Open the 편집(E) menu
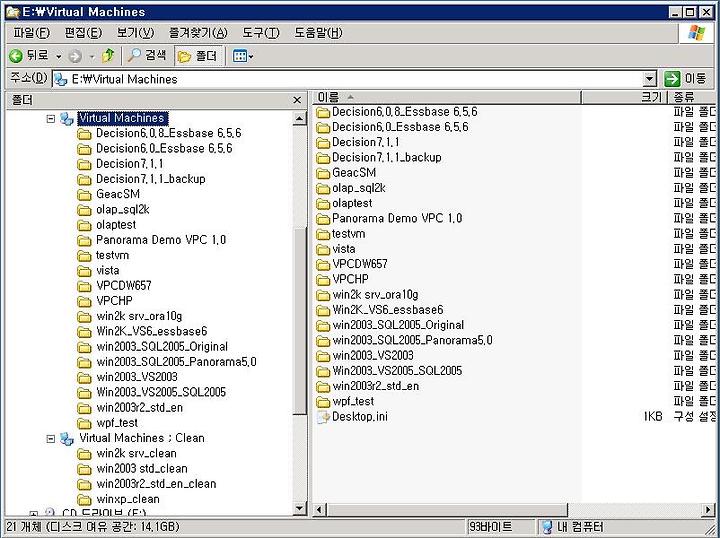Image resolution: width=720 pixels, height=538 pixels. pos(83,33)
